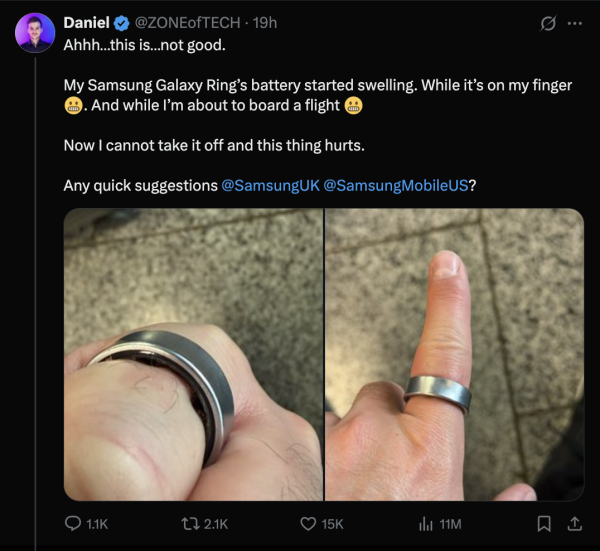
Task: Click the share upload arrow icon
Action: 574,523
